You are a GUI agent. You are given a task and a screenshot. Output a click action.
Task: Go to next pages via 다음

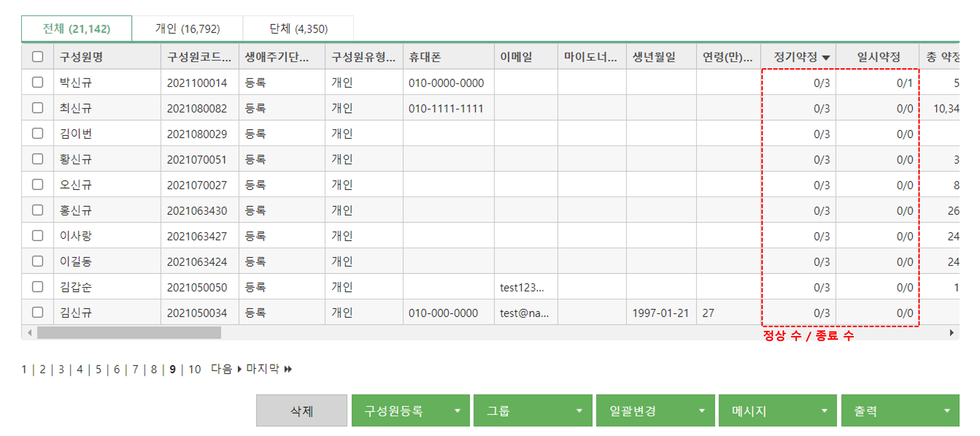pos(226,369)
